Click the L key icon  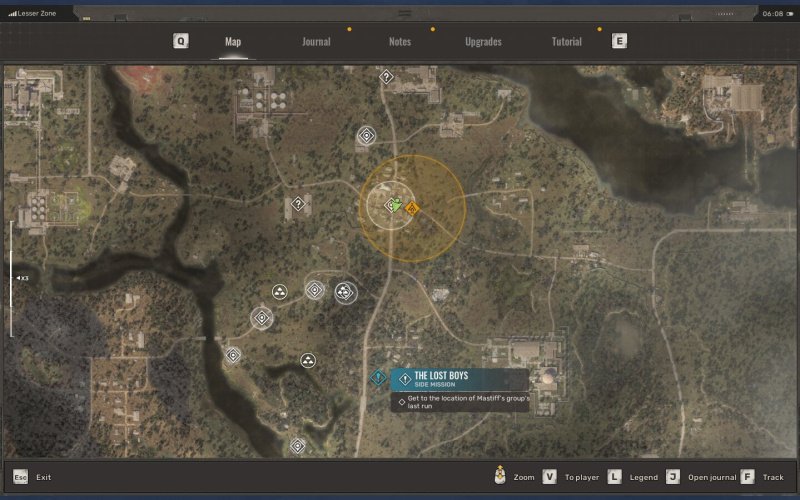(614, 477)
